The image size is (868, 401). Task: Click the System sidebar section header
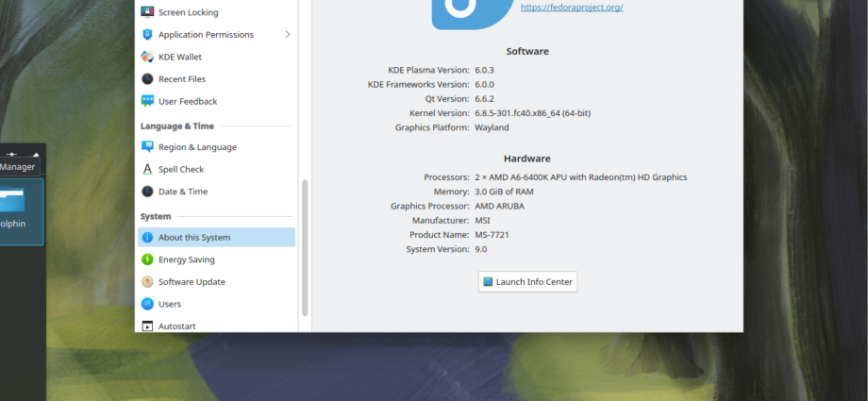pos(156,216)
